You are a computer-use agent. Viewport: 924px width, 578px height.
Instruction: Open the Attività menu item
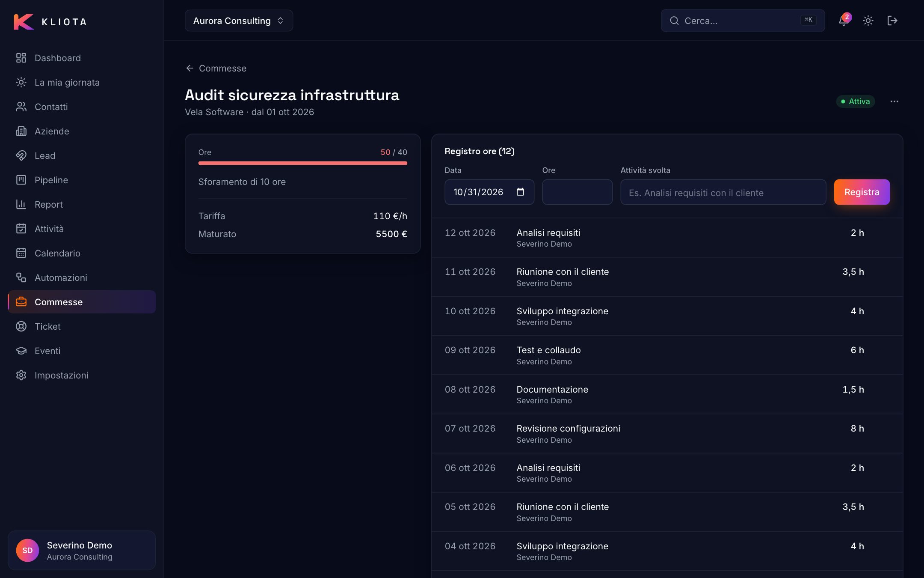(x=82, y=229)
